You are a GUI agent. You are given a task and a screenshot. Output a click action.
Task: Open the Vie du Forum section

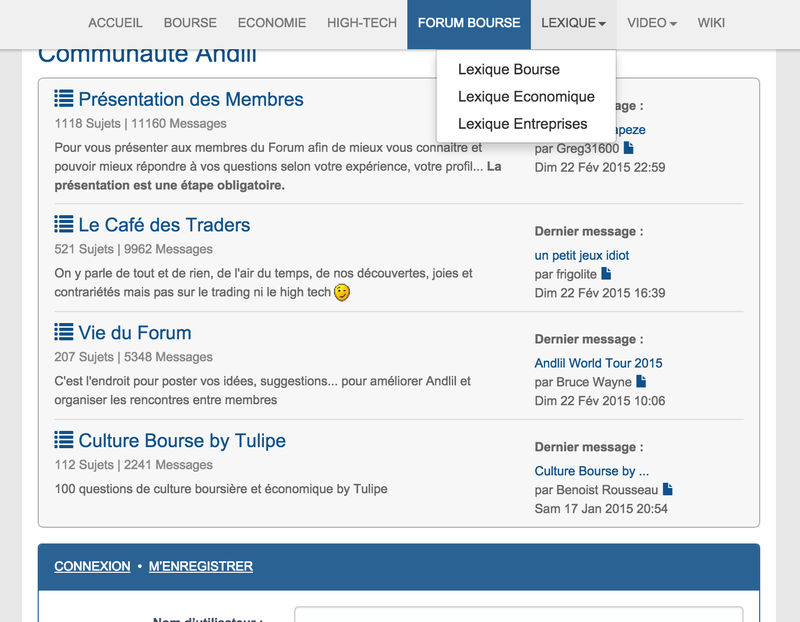[x=135, y=333]
